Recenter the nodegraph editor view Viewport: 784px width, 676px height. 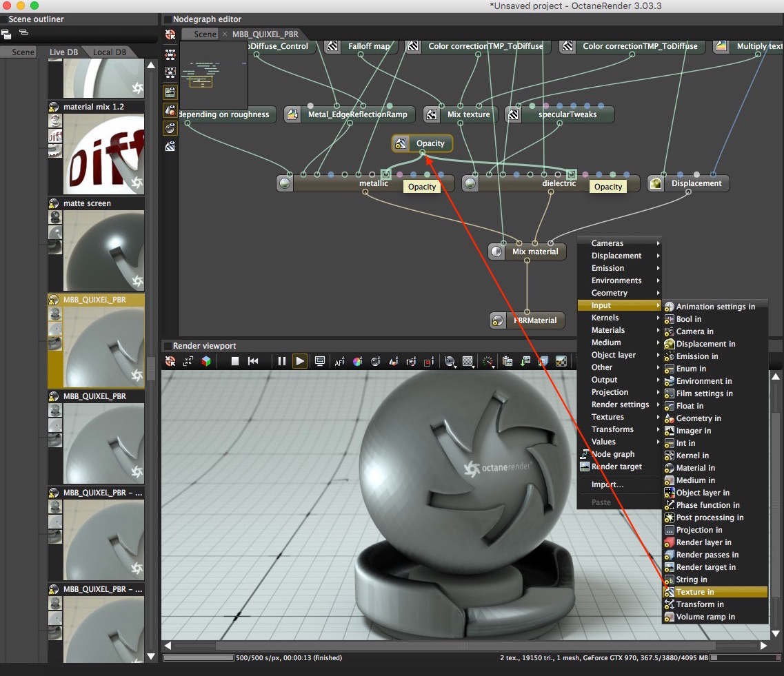pos(170,34)
